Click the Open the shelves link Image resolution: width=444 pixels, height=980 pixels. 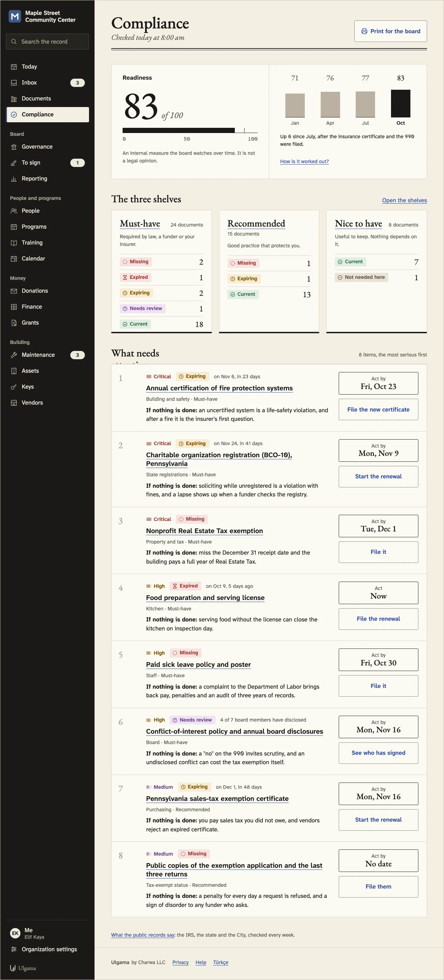(405, 201)
